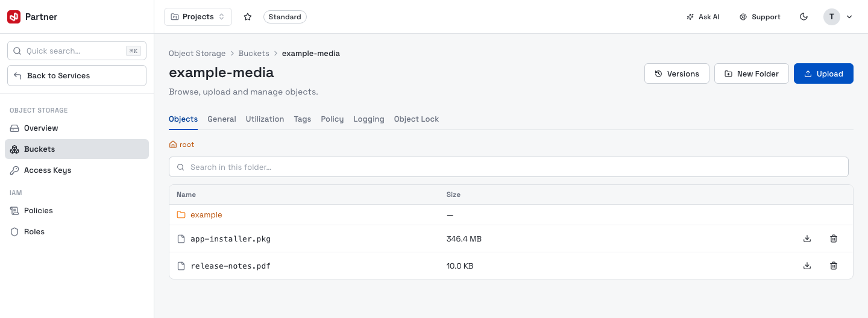Expand the user menu chevron
Viewport: 868px width, 318px height.
tap(849, 17)
